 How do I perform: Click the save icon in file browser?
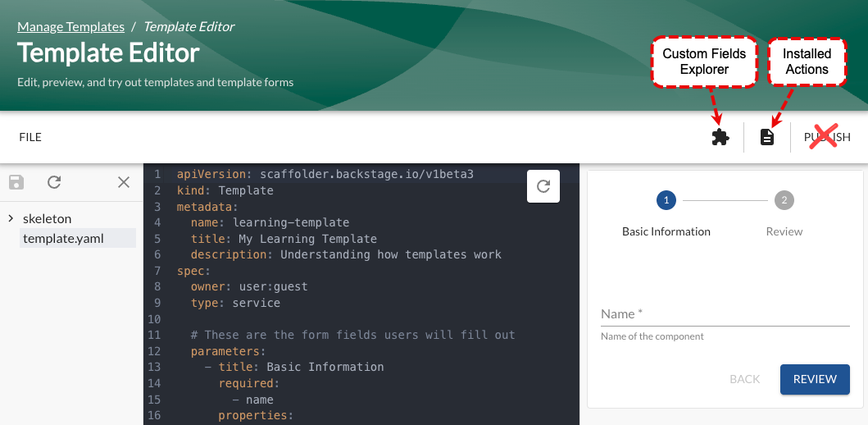pyautogui.click(x=16, y=182)
